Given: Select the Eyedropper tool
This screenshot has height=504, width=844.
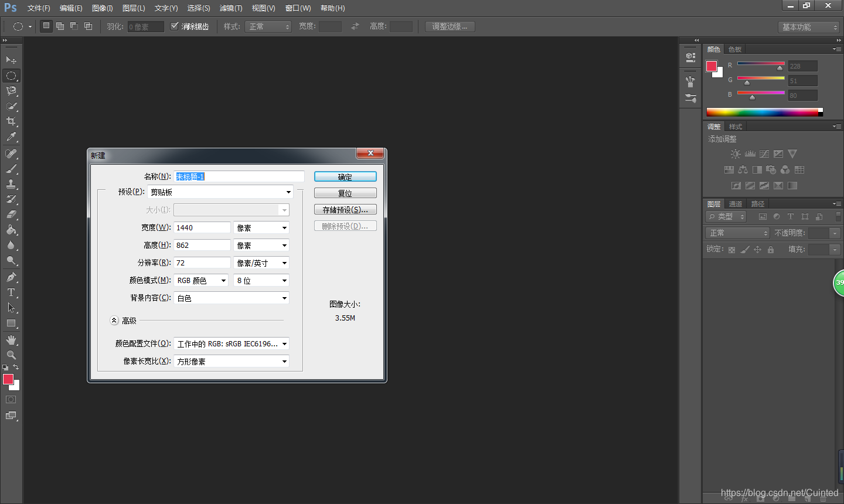Looking at the screenshot, I should pyautogui.click(x=11, y=137).
